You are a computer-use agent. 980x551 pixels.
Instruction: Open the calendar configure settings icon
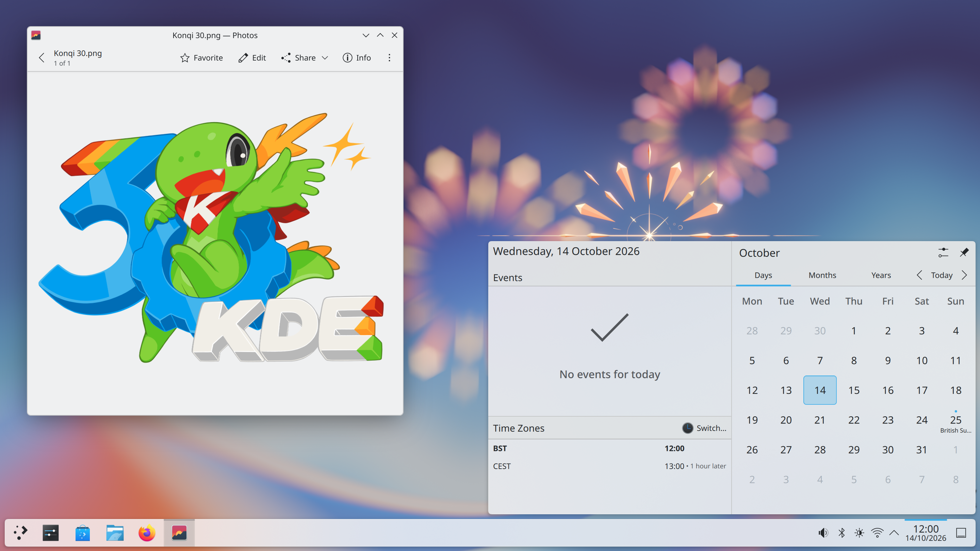(944, 252)
